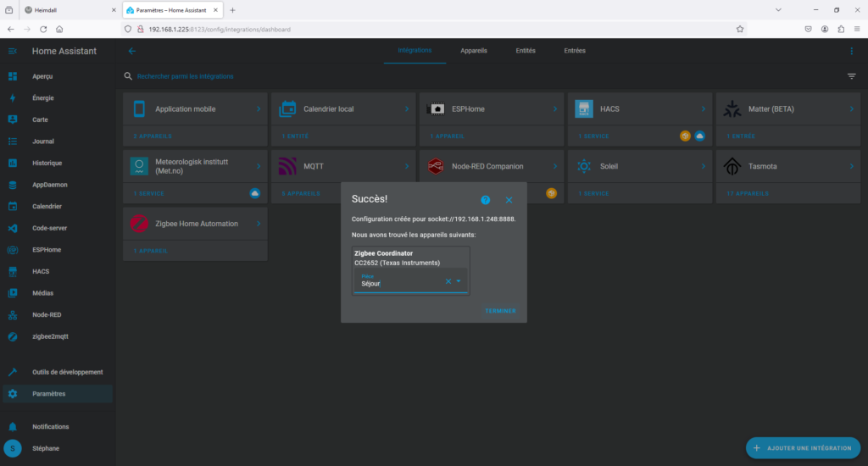The height and width of the screenshot is (466, 868).
Task: Open Code-server from the sidebar
Action: (x=58, y=228)
